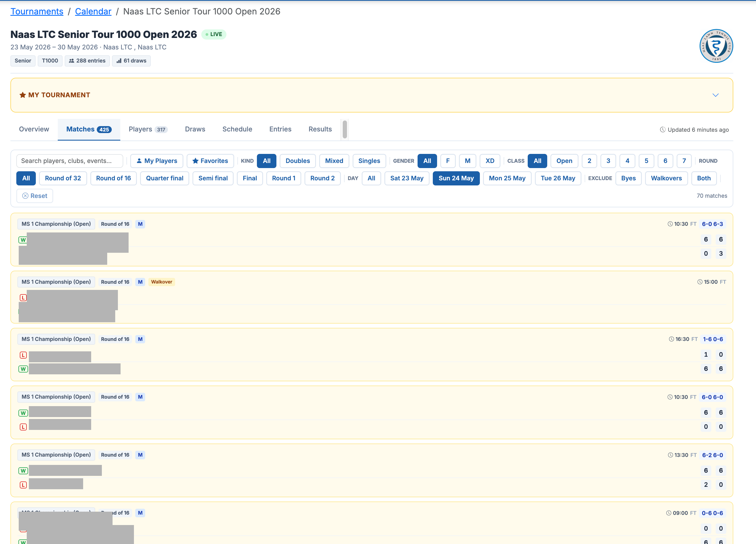
Task: Filter gender to F
Action: coord(448,161)
